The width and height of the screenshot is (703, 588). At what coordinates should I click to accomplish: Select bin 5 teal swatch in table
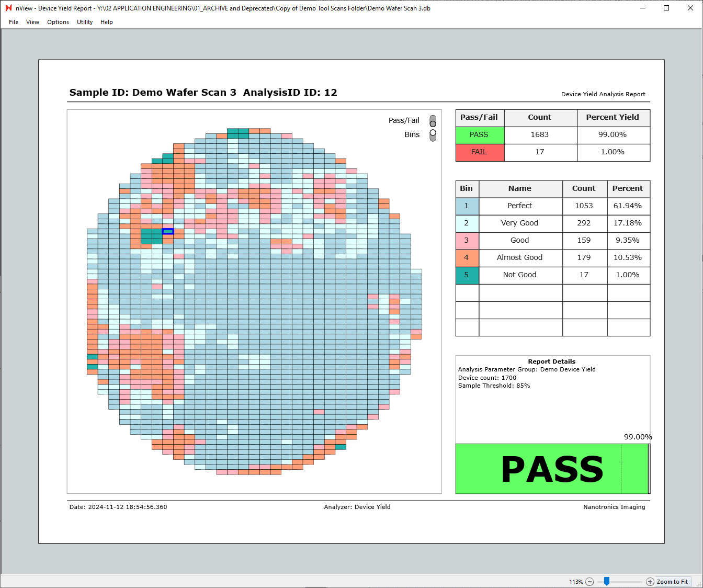[x=467, y=275]
